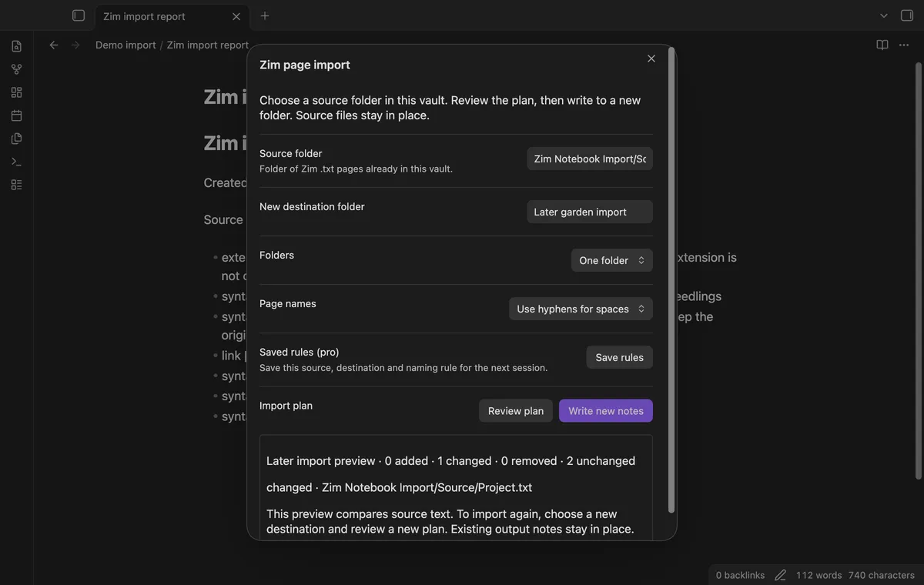
Task: Click the Save rules button
Action: coord(620,357)
